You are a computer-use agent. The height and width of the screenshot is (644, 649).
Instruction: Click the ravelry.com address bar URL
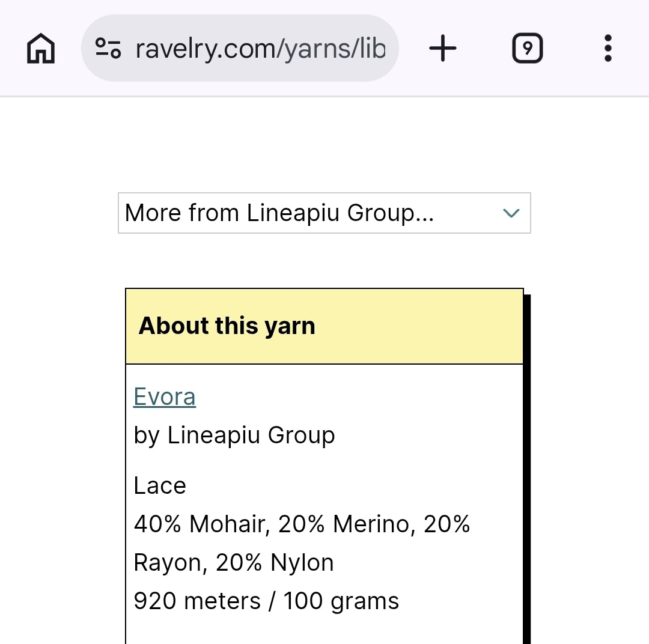pyautogui.click(x=260, y=48)
